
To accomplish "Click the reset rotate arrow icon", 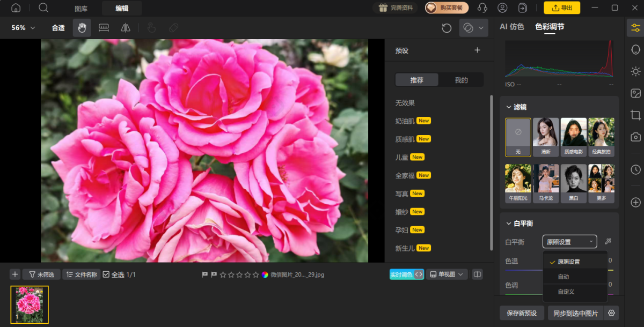I will pos(447,28).
